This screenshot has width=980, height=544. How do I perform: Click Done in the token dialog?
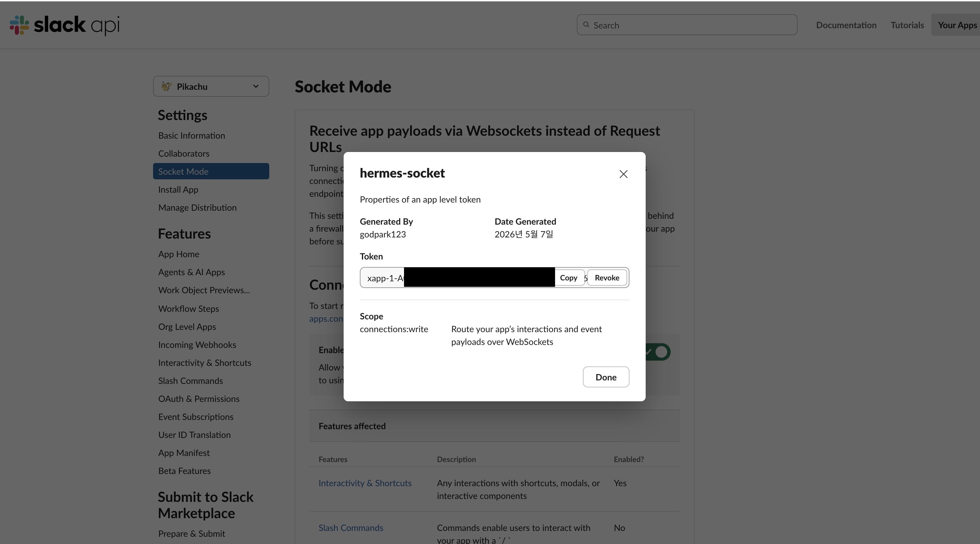606,377
